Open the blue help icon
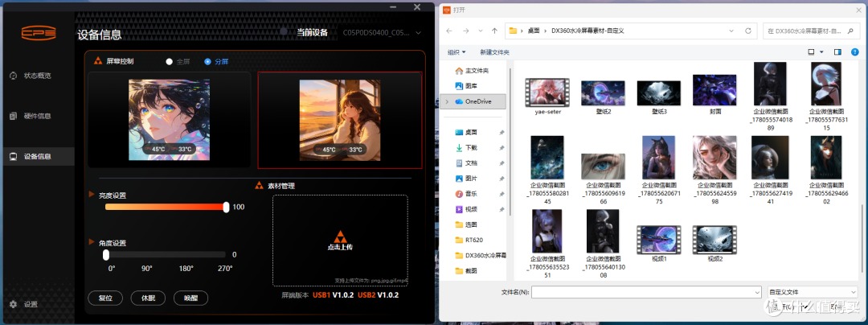The image size is (868, 325). point(853,52)
